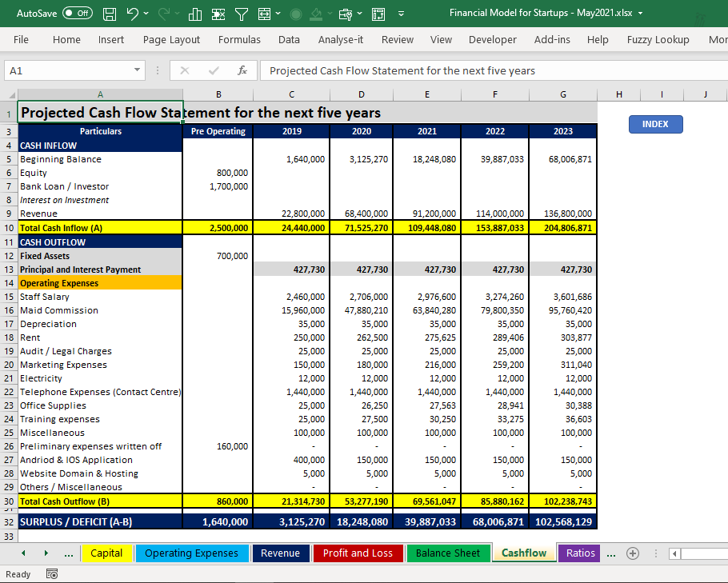Switch to the Capital sheet tab
This screenshot has height=583, width=728.
pyautogui.click(x=106, y=553)
